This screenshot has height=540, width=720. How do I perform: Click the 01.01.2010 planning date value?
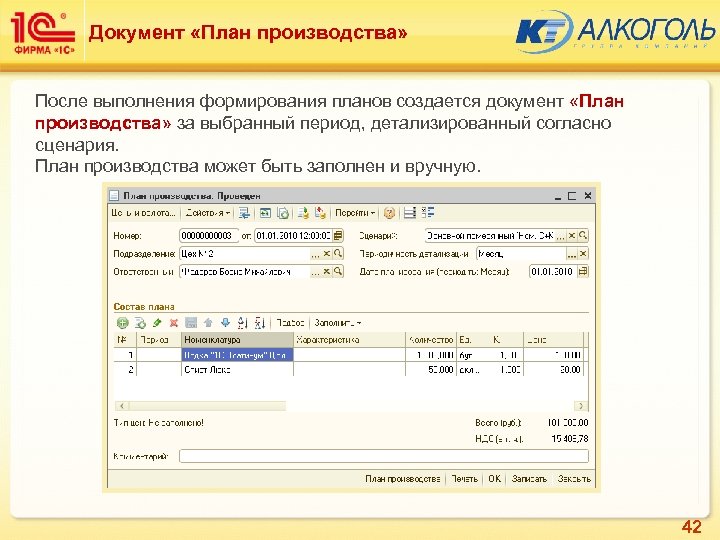point(553,271)
